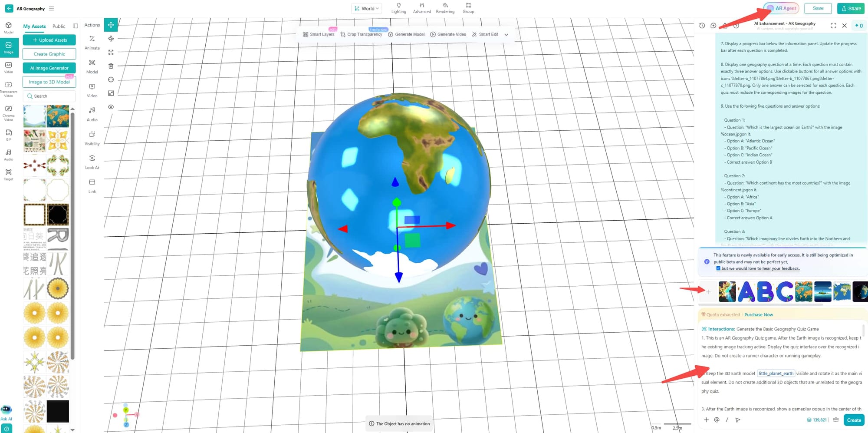Open Rendering settings
Image resolution: width=868 pixels, height=433 pixels.
click(x=445, y=8)
